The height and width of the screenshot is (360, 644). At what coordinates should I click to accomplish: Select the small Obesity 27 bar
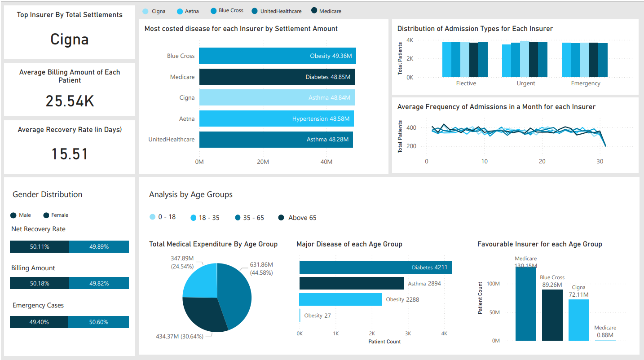(x=300, y=316)
